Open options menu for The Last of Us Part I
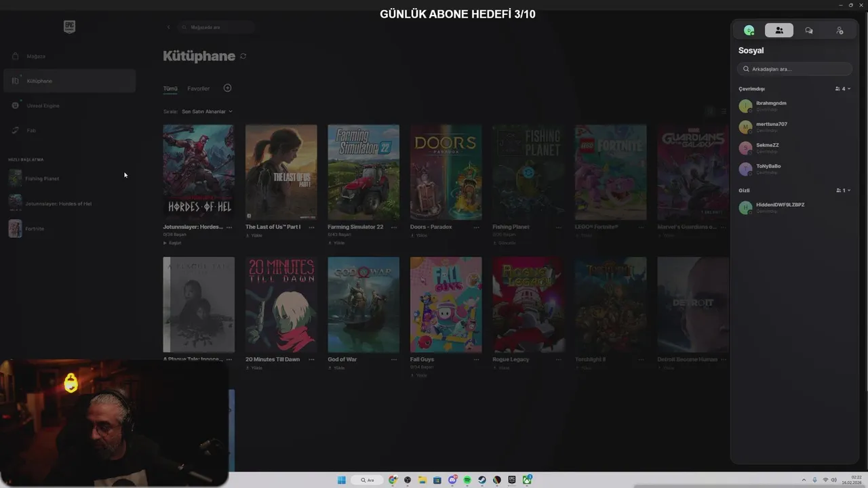Viewport: 868px width, 488px height. [311, 227]
